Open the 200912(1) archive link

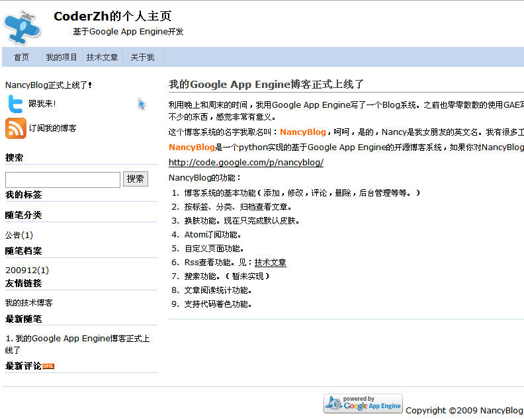[x=27, y=270]
